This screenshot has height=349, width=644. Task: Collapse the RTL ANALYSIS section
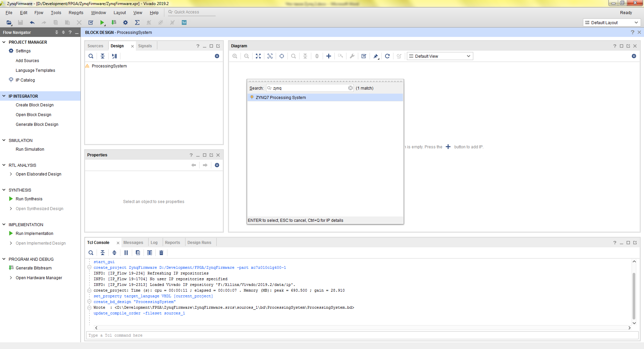(x=4, y=165)
